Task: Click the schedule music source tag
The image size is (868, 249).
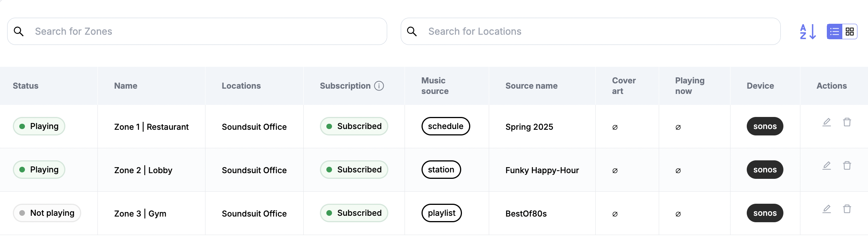Action: (445, 126)
